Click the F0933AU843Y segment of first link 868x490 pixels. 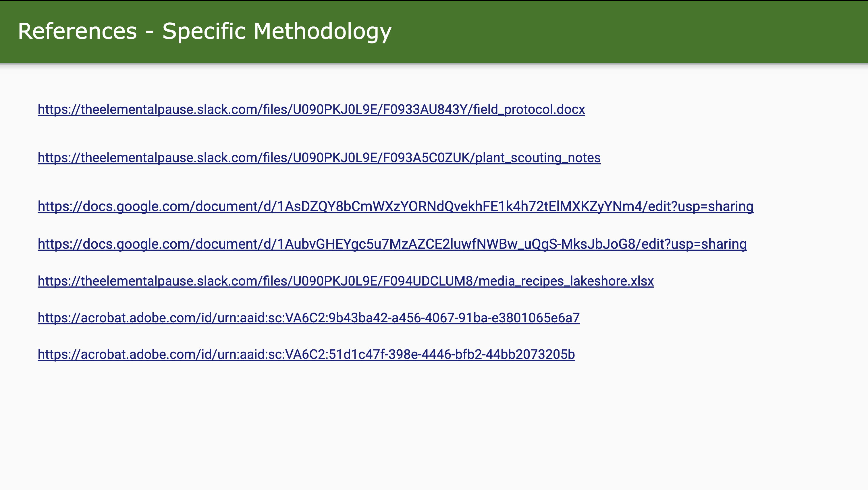(425, 110)
